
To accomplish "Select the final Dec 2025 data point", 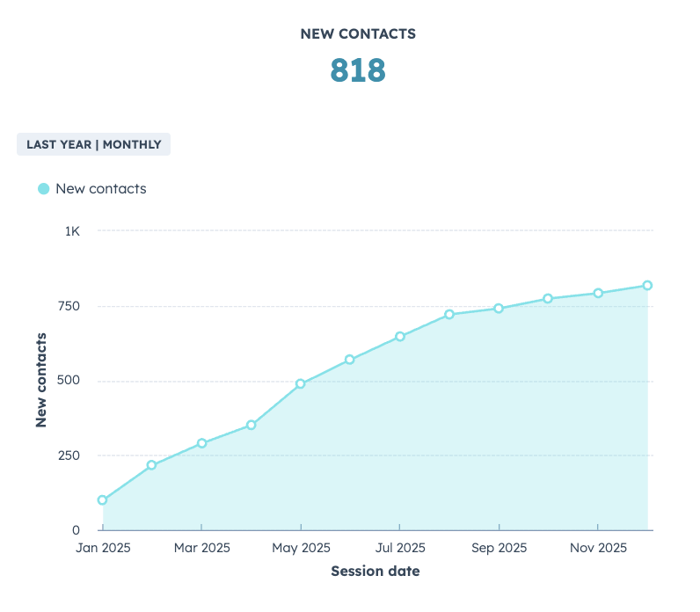I will click(647, 286).
